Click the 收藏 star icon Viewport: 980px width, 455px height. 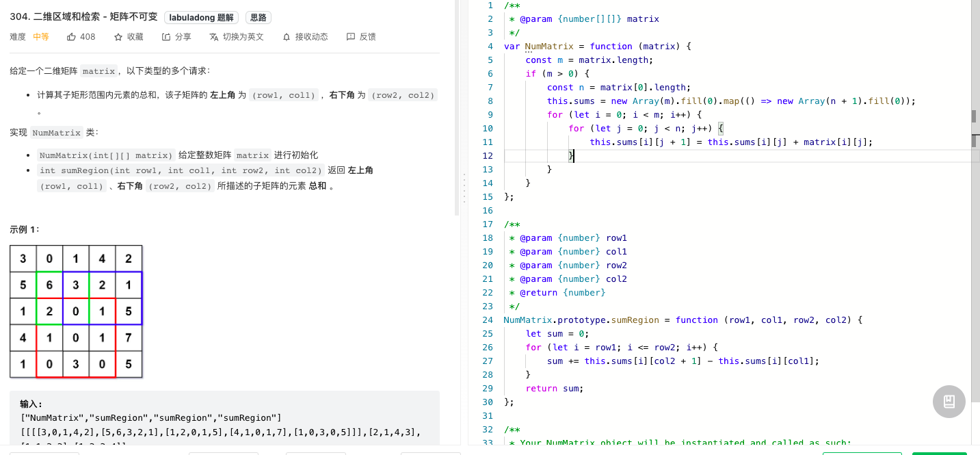(118, 37)
